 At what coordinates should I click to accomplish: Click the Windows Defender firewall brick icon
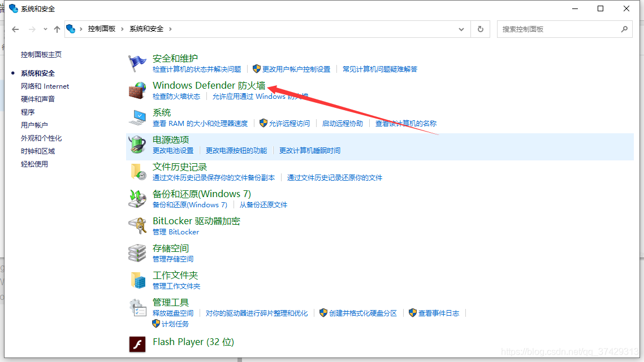[137, 90]
